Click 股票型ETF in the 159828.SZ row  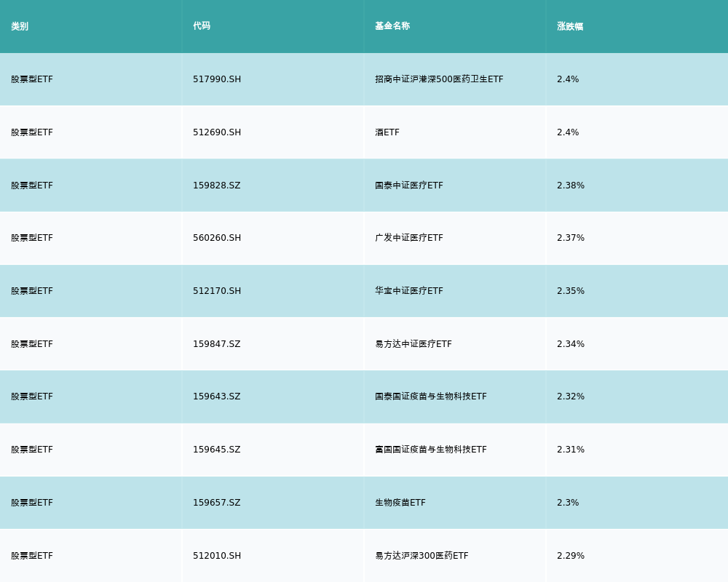tap(32, 186)
